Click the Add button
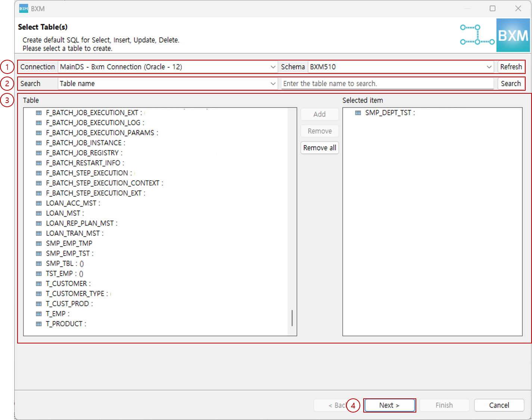 pyautogui.click(x=319, y=114)
